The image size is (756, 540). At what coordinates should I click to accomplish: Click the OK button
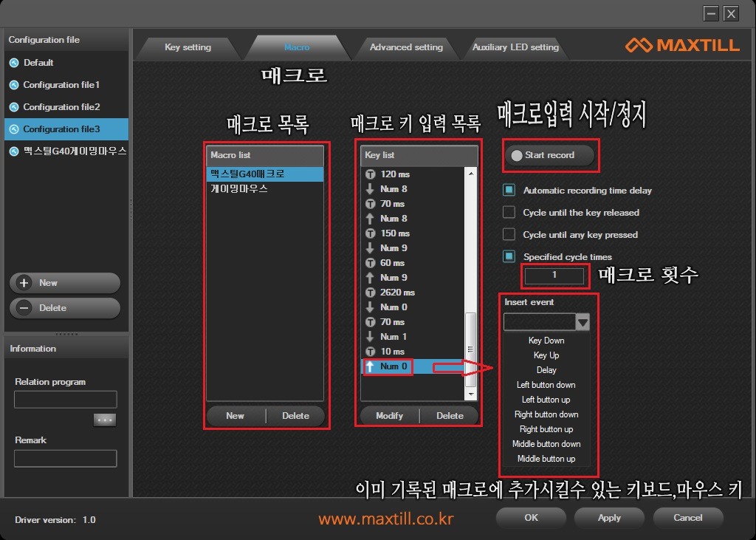pos(531,518)
